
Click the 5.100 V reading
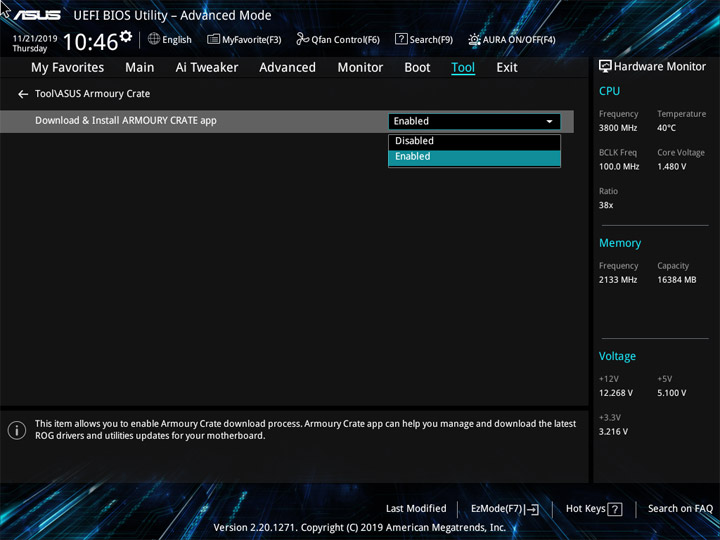point(671,393)
